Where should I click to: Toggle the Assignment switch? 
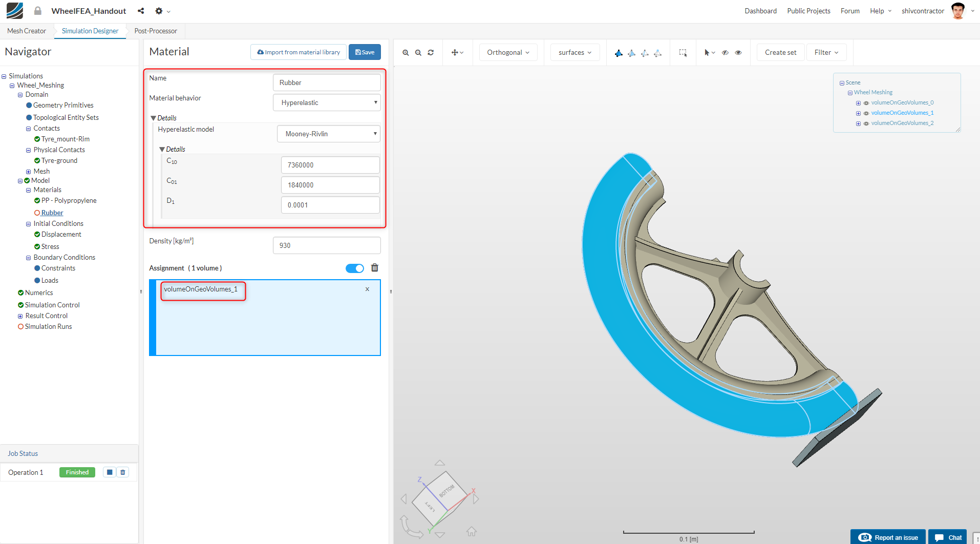tap(355, 268)
